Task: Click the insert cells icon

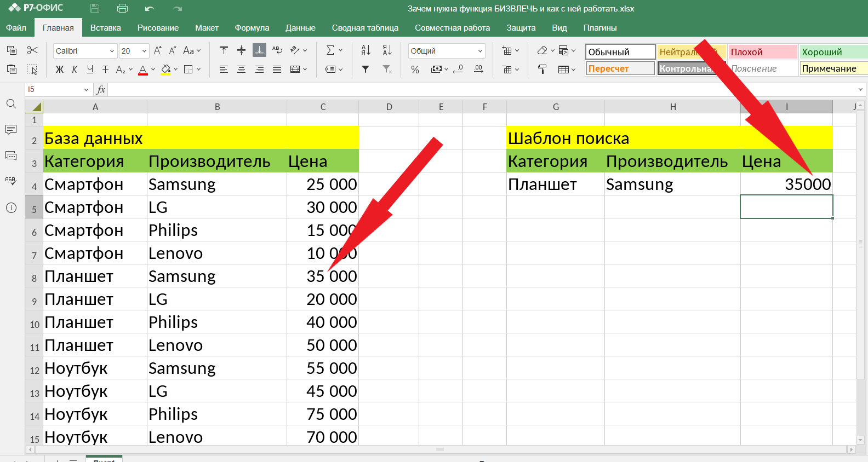Action: 507,50
